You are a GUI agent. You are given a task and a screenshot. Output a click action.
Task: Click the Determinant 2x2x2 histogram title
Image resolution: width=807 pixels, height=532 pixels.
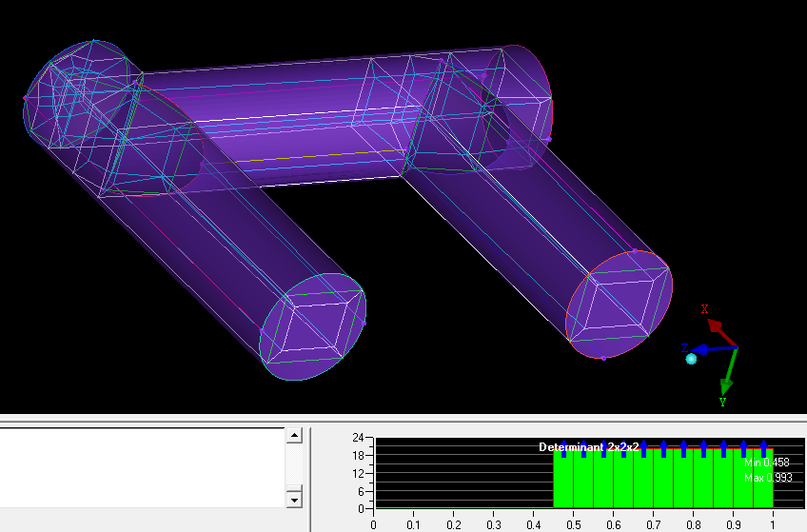pos(585,446)
